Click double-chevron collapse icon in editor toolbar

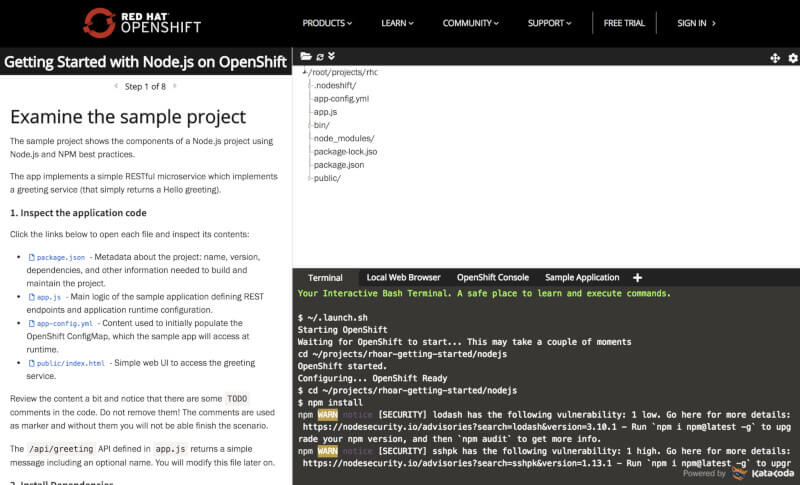[331, 56]
